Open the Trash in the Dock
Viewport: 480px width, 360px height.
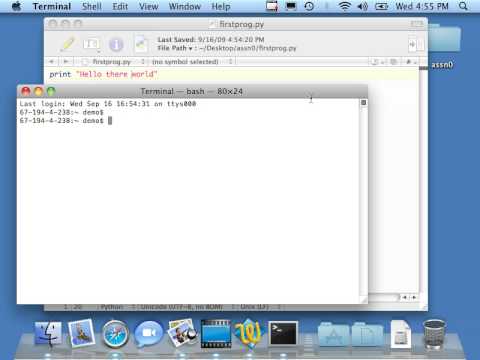(x=434, y=334)
